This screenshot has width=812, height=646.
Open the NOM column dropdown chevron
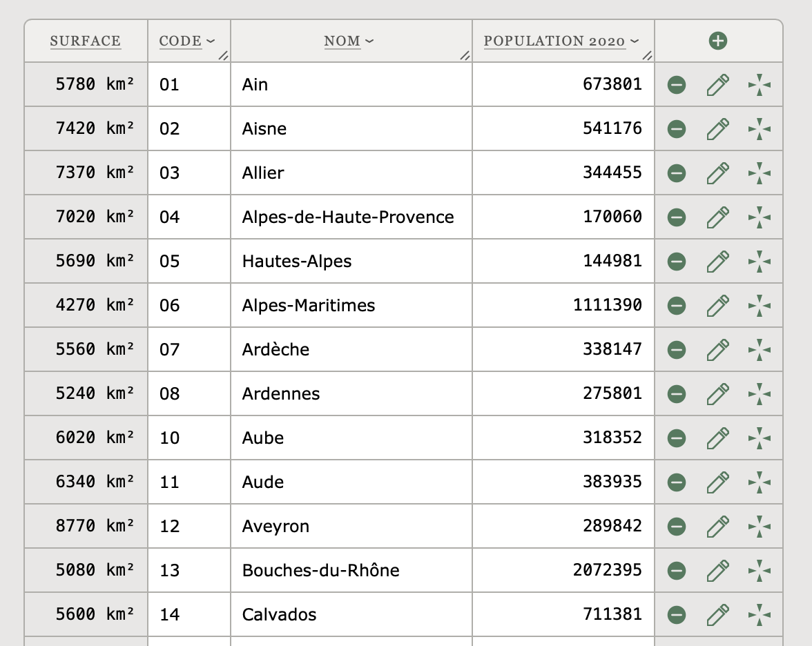[369, 41]
